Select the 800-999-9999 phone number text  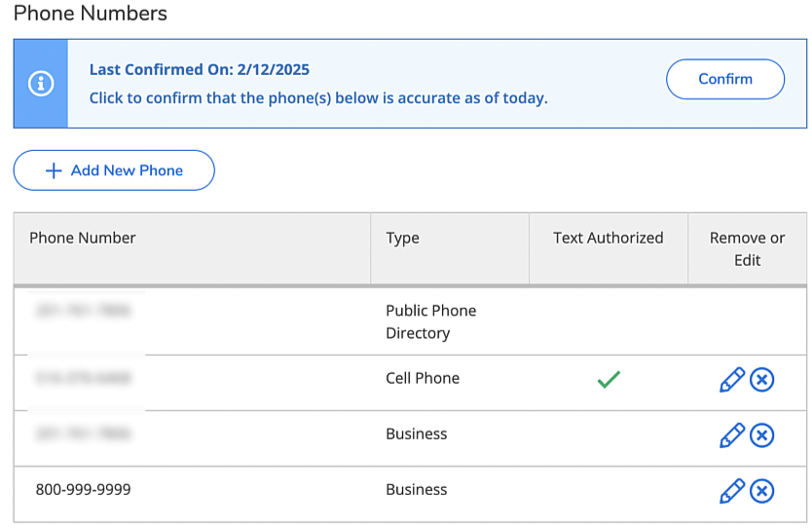tap(83, 490)
